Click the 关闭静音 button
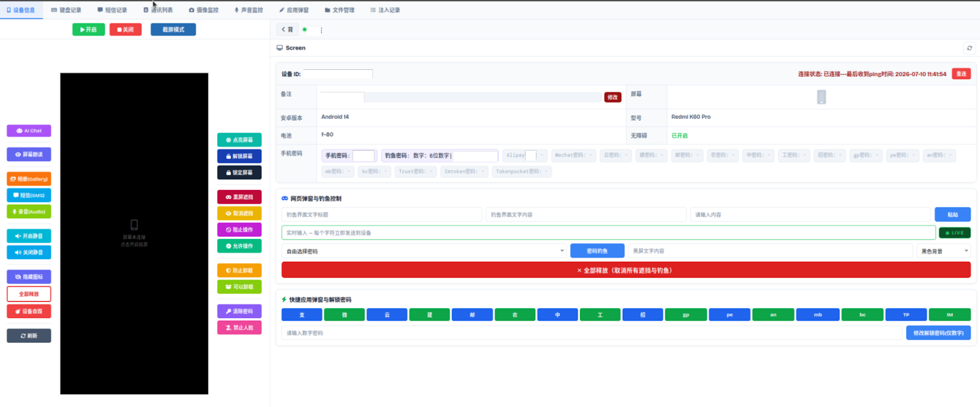The image size is (980, 407). click(x=29, y=253)
